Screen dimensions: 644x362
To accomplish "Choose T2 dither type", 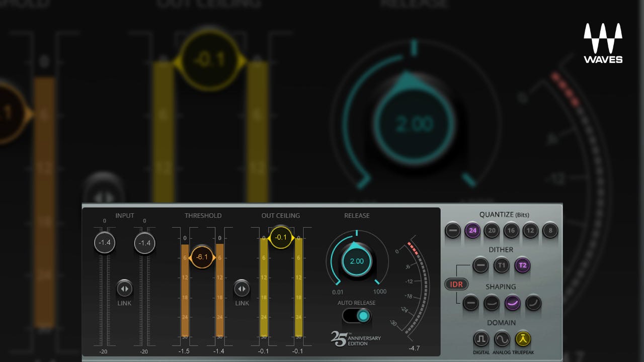I will [x=522, y=265].
